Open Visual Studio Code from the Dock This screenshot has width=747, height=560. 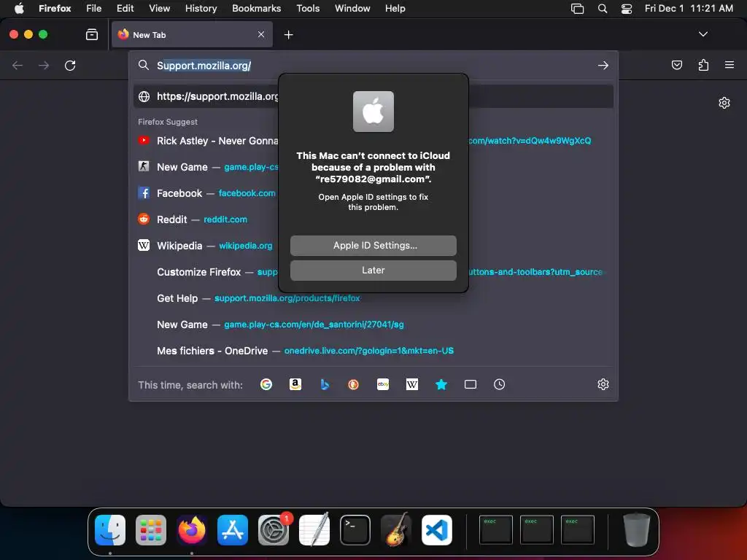click(437, 530)
